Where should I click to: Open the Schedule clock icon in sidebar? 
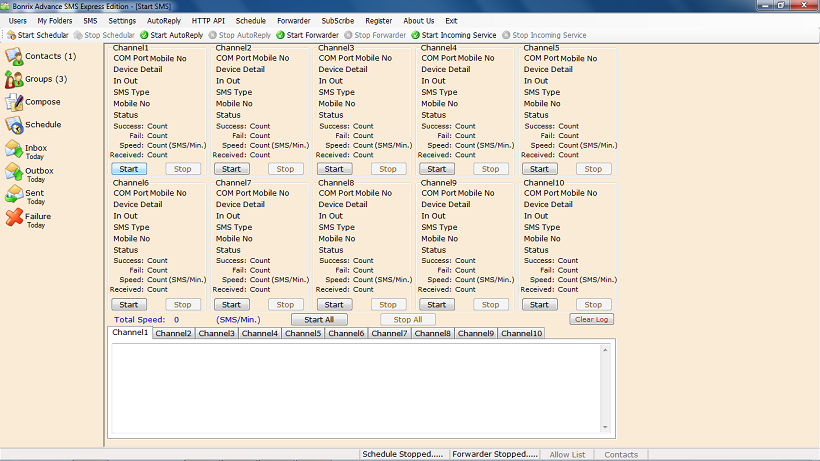coord(14,125)
